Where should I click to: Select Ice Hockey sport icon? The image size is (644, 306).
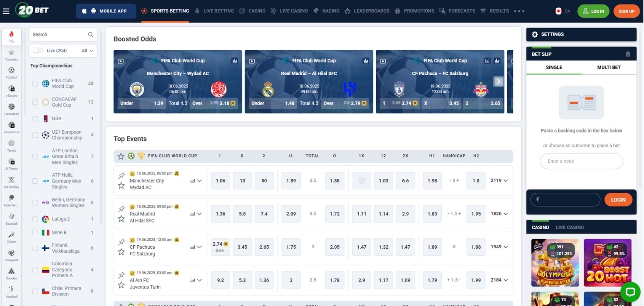[11, 183]
